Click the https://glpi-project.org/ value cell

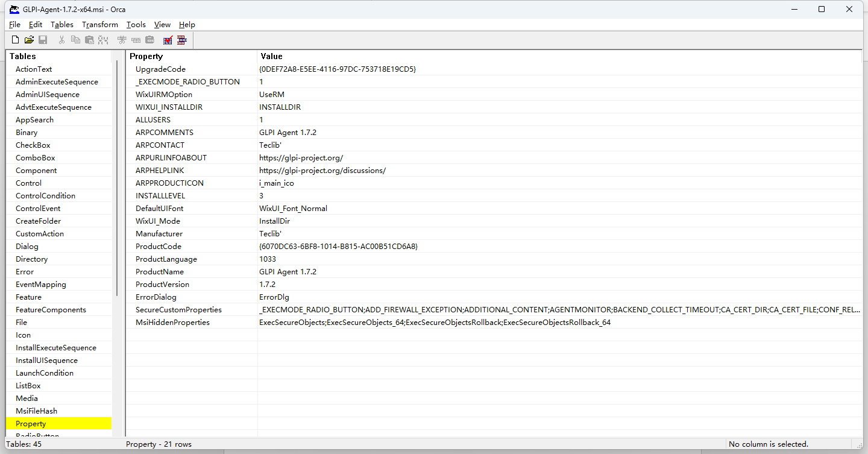(560, 158)
